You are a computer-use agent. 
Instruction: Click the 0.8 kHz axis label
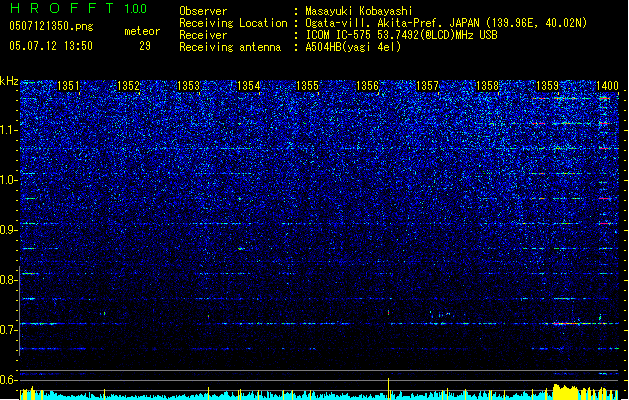[x=9, y=280]
